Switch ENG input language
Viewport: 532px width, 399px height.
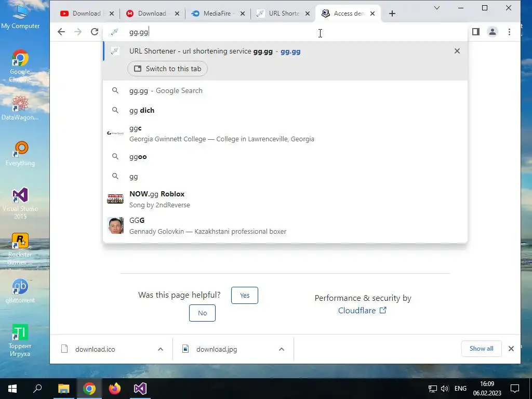pos(460,389)
